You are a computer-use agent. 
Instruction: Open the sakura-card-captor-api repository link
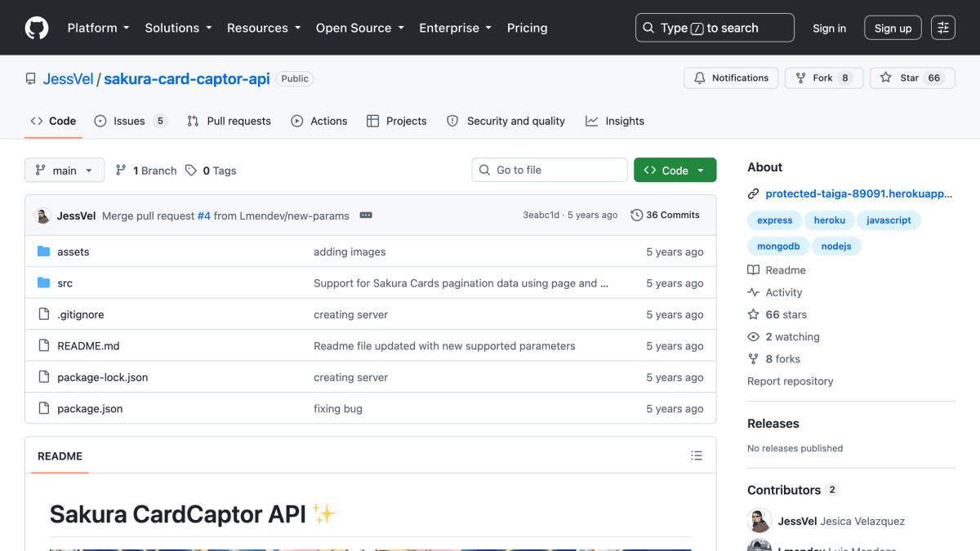186,79
